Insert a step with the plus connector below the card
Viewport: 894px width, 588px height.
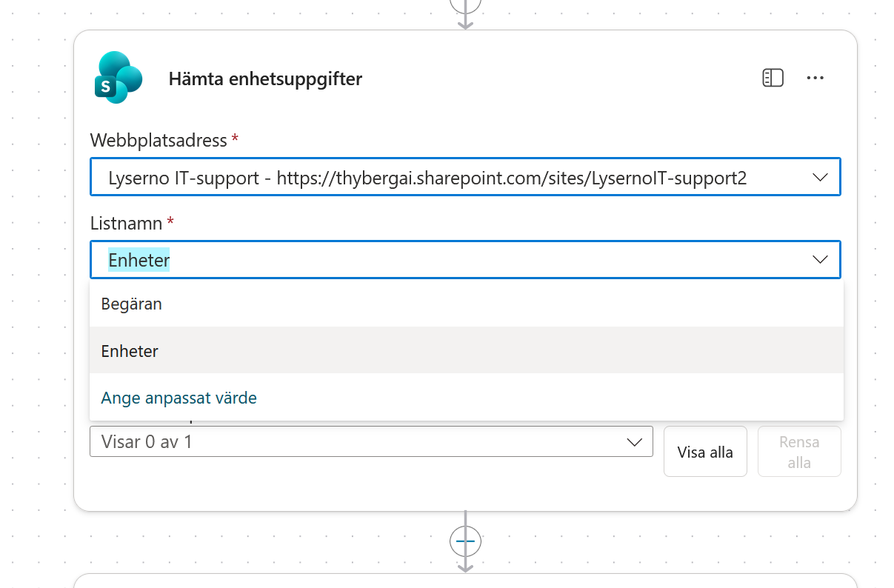pyautogui.click(x=465, y=542)
